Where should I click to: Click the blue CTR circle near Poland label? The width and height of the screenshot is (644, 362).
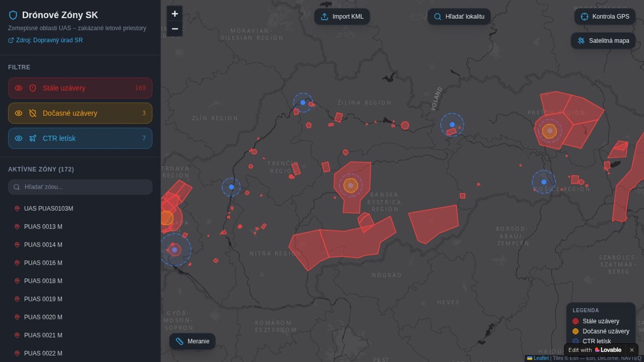452,124
